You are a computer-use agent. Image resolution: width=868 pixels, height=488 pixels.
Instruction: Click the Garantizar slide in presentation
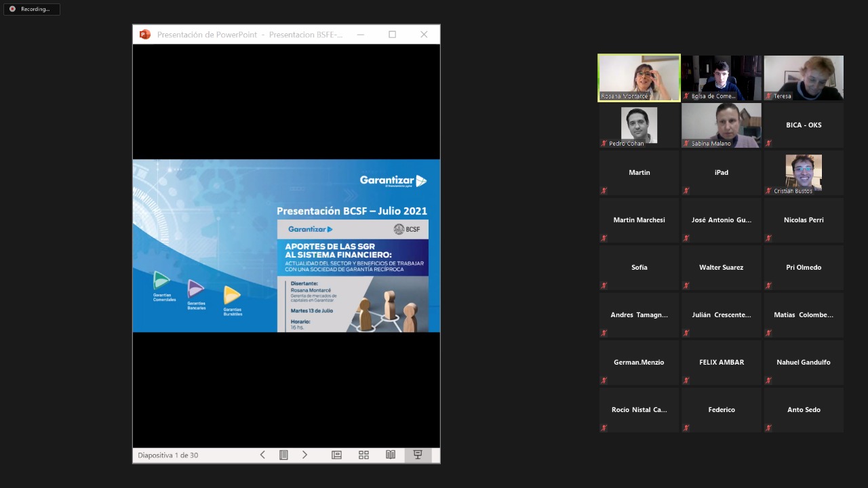pos(286,246)
